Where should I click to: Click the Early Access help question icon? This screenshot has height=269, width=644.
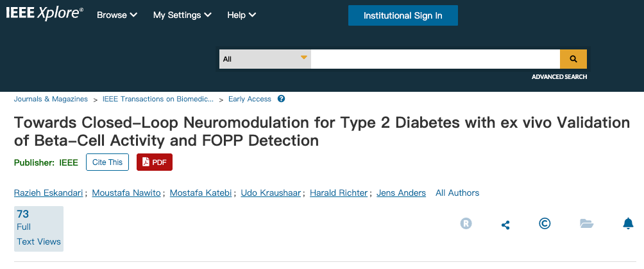point(281,99)
